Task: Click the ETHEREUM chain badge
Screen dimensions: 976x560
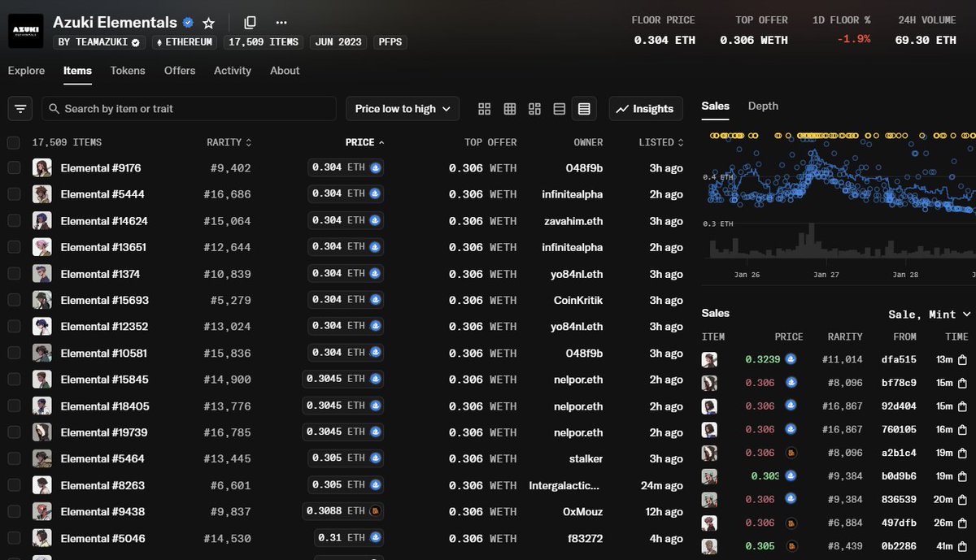Action: tap(185, 42)
